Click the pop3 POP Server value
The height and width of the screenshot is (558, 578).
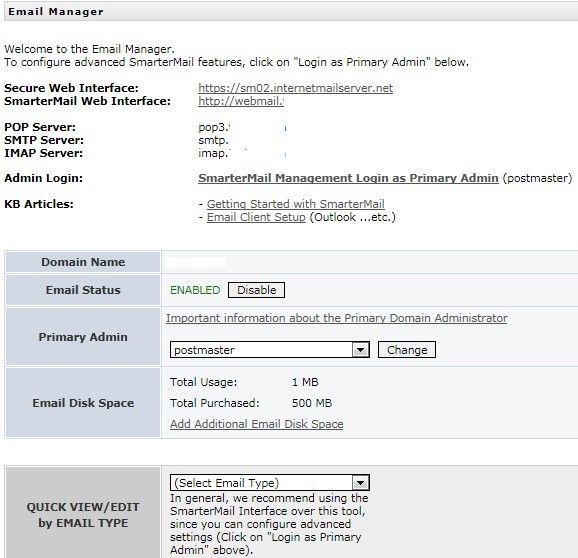[x=214, y=127]
